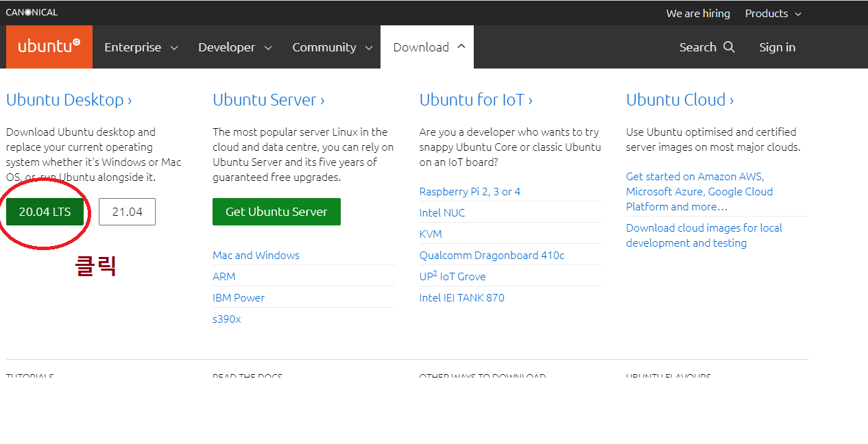Click the Search magnifier icon
Screen dimensions: 868x444
(729, 47)
